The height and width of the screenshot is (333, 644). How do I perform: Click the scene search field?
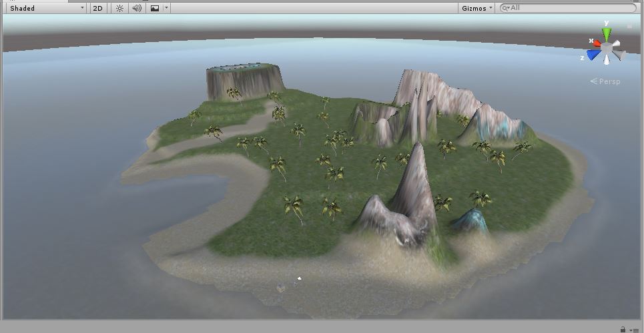point(568,8)
